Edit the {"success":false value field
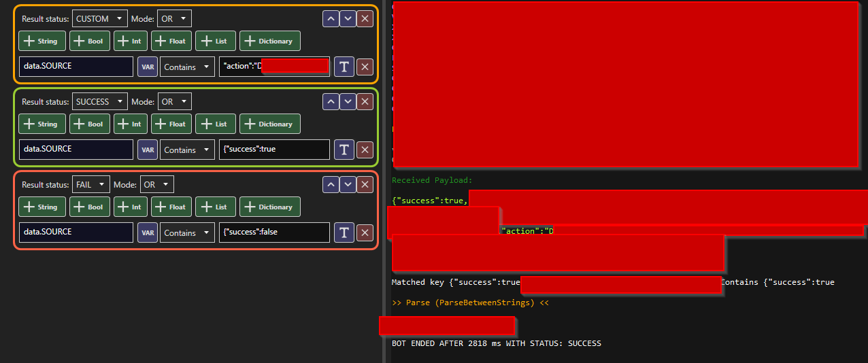Image resolution: width=868 pixels, height=363 pixels. click(x=274, y=232)
